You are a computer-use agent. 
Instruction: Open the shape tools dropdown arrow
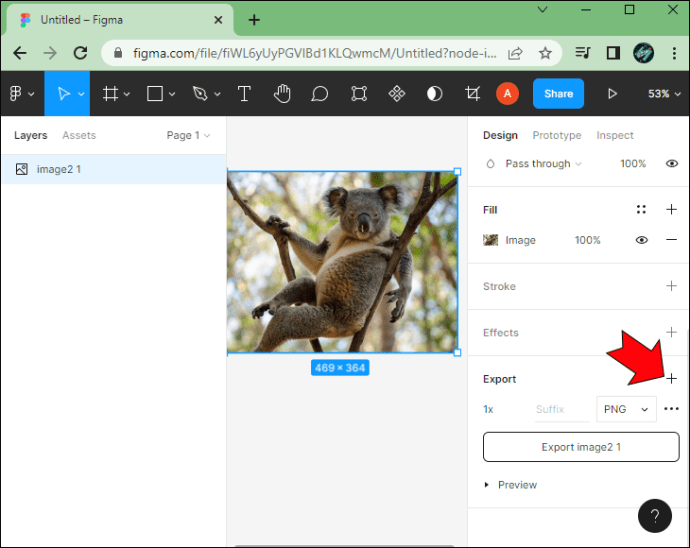click(172, 94)
